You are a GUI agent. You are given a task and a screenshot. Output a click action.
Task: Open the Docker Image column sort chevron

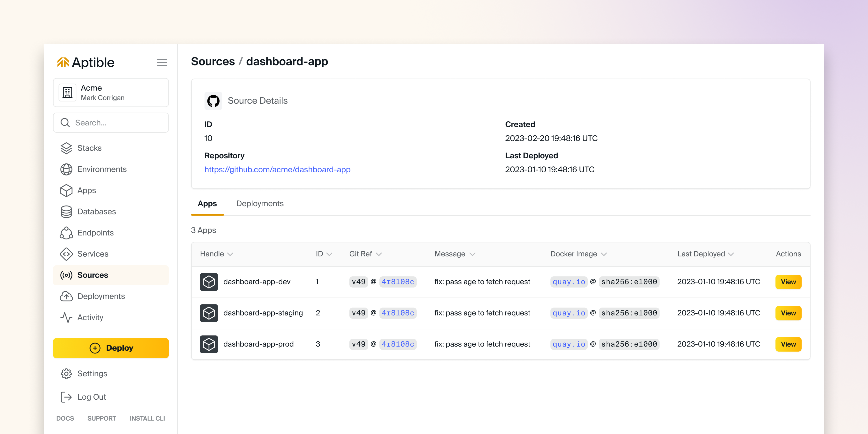(x=604, y=254)
